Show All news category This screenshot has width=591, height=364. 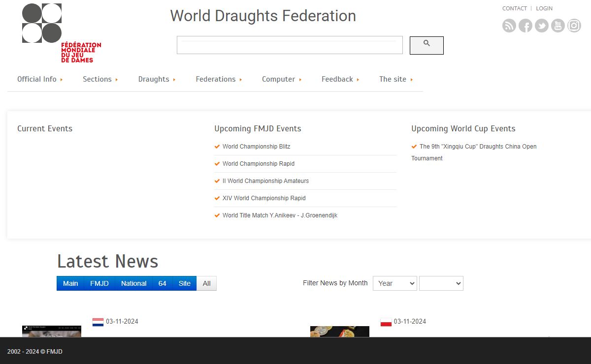click(x=206, y=283)
